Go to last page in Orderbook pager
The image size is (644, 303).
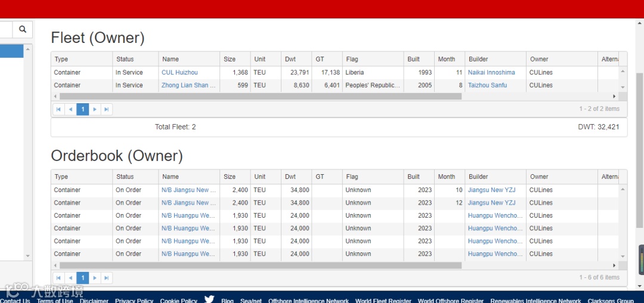[106, 278]
